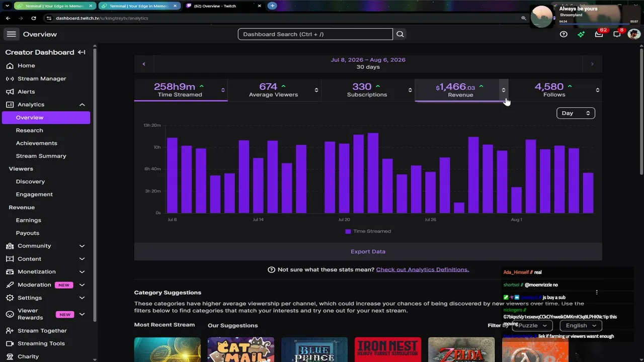The image size is (644, 362).
Task: Open the English language filter dropdown
Action: 581,325
